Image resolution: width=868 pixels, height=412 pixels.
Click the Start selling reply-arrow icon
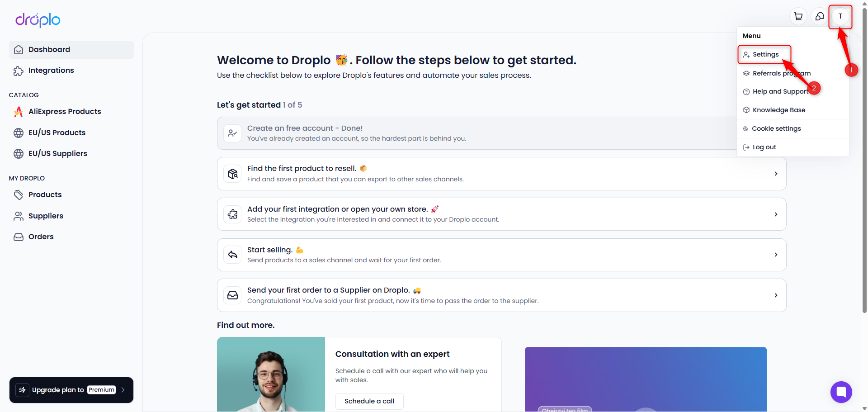(232, 255)
